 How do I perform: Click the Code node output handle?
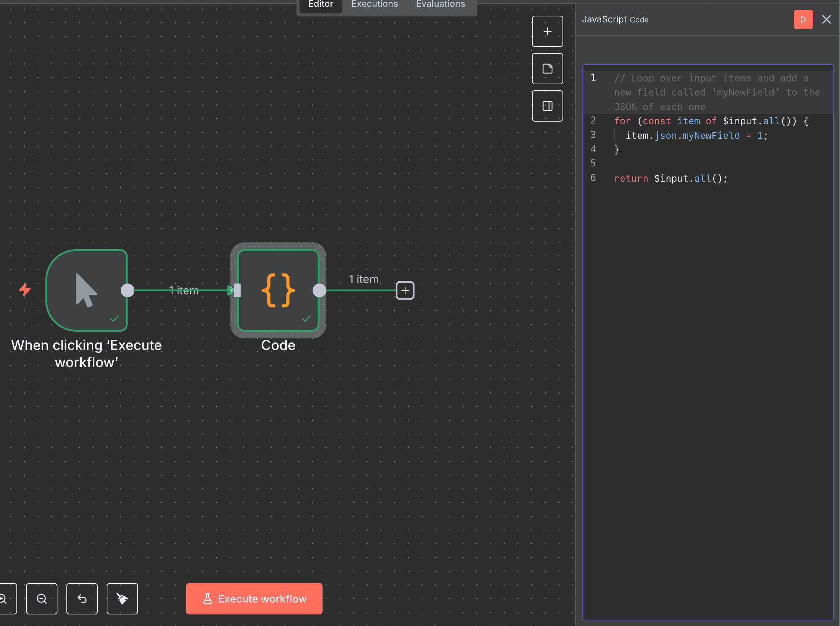(x=319, y=290)
